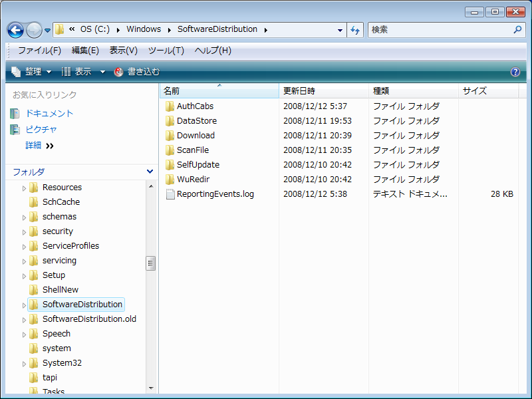Open the 表示(V) menu

click(x=124, y=51)
